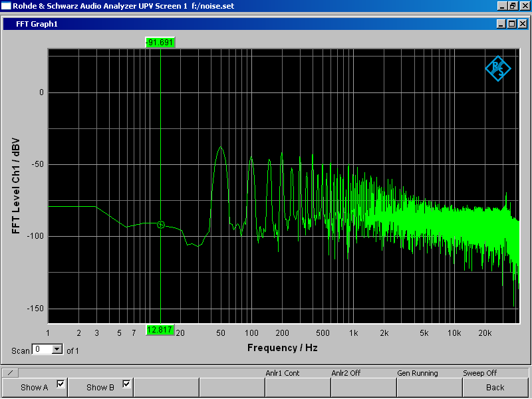Viewport: 532px width, 399px height.
Task: Toggle the Show A checkbox
Action: (x=61, y=384)
